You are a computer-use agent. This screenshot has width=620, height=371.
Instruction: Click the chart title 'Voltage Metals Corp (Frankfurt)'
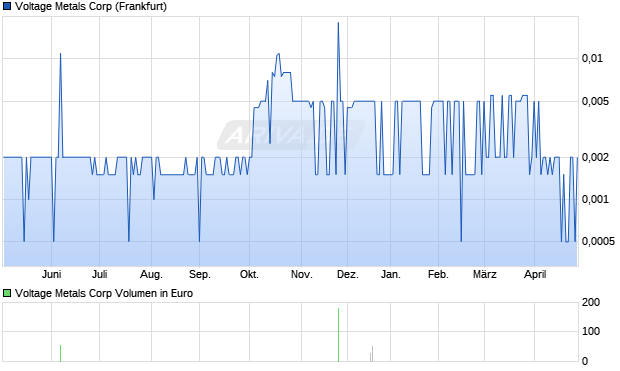click(x=91, y=7)
